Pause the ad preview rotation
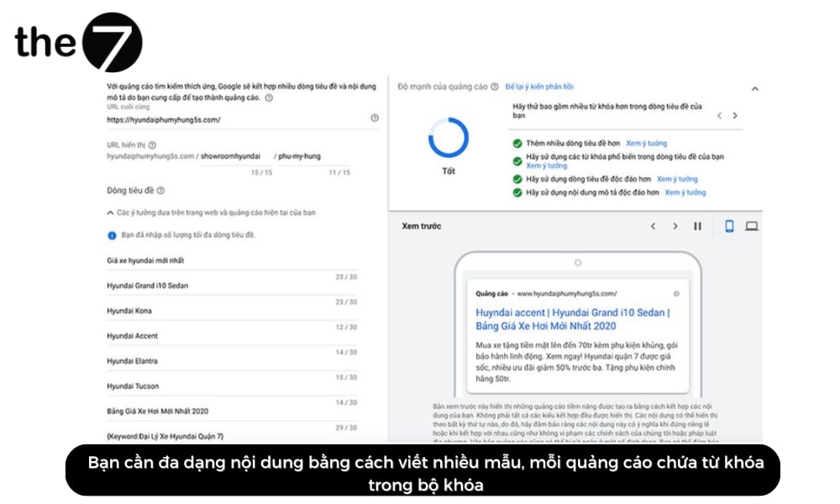This screenshot has height=504, width=840. pos(697,227)
